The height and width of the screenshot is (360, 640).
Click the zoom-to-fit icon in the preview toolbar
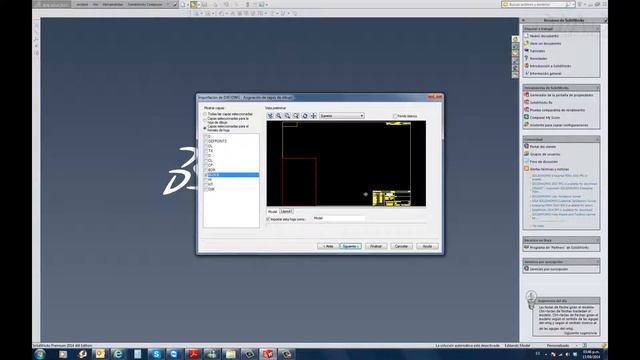point(270,116)
